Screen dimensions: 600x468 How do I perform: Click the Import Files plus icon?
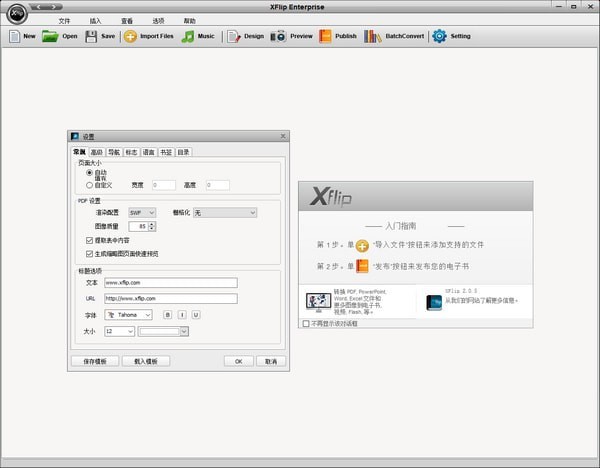pyautogui.click(x=130, y=36)
